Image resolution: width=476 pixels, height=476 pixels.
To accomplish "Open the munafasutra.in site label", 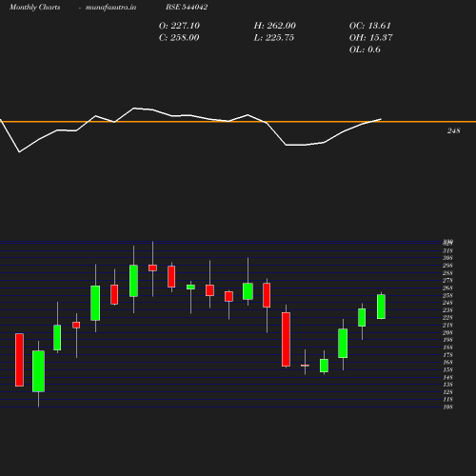I will point(110,7).
